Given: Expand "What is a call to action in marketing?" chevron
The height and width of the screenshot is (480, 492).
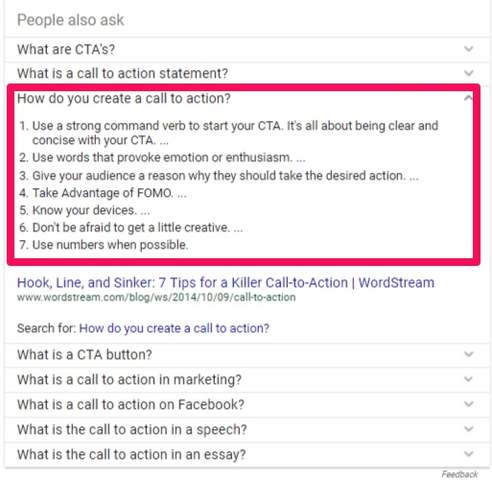Looking at the screenshot, I should coord(469,379).
